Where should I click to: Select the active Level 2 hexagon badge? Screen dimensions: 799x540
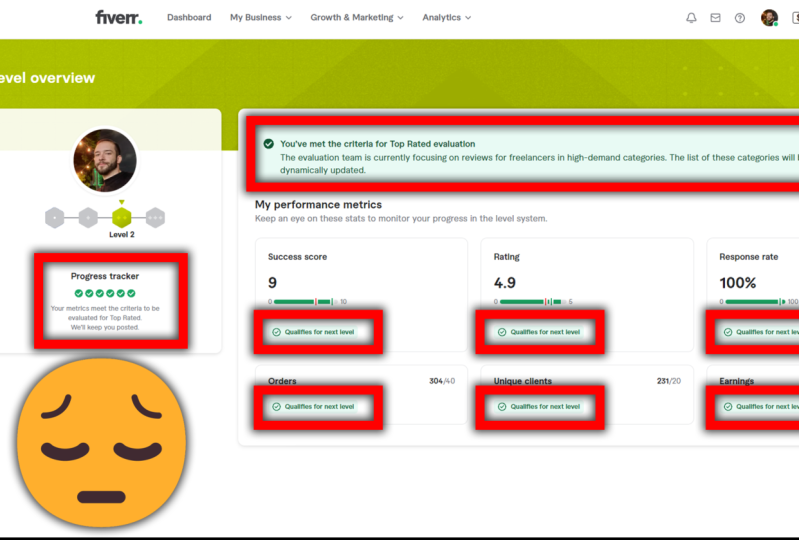[122, 218]
